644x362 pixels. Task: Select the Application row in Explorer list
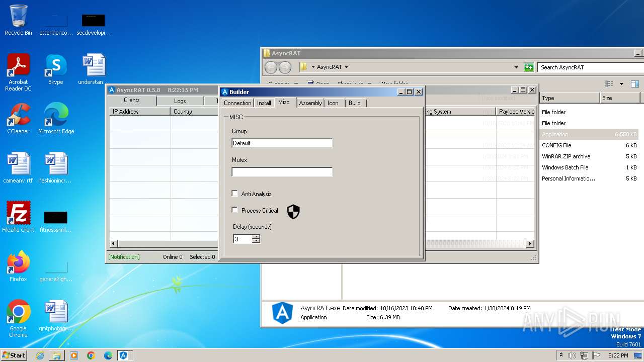(589, 134)
